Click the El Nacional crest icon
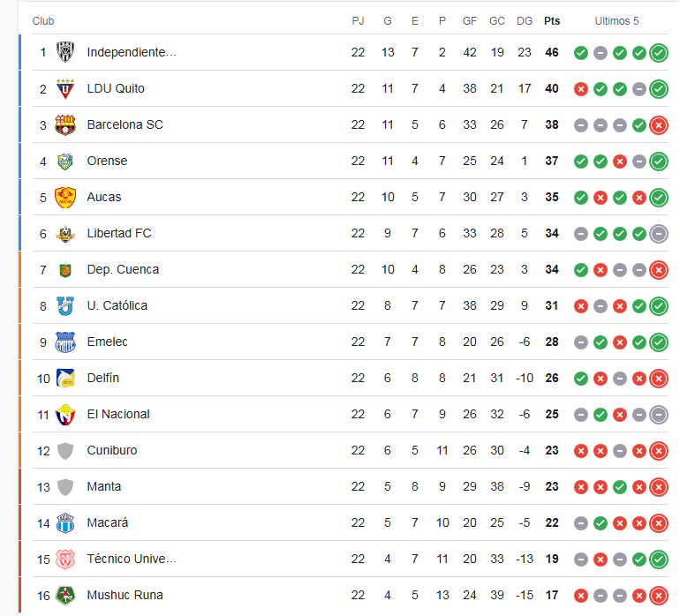680x616 pixels. 65,415
